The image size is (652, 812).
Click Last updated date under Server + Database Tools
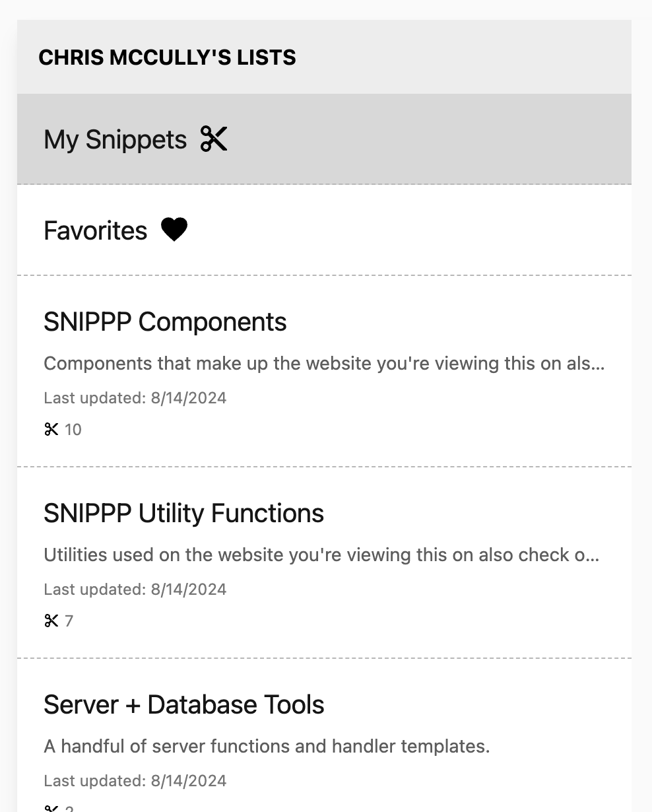[x=135, y=781]
